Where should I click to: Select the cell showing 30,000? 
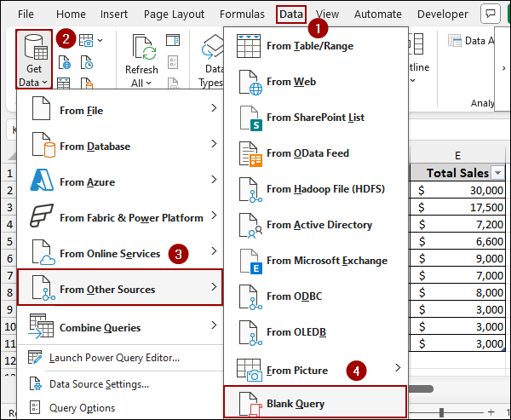[457, 190]
